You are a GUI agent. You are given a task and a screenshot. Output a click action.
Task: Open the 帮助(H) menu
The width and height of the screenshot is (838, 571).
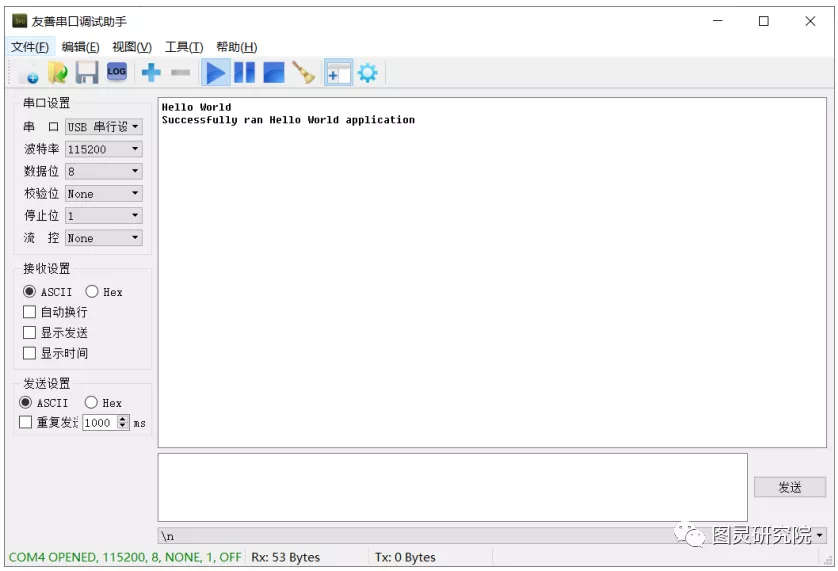coord(237,47)
